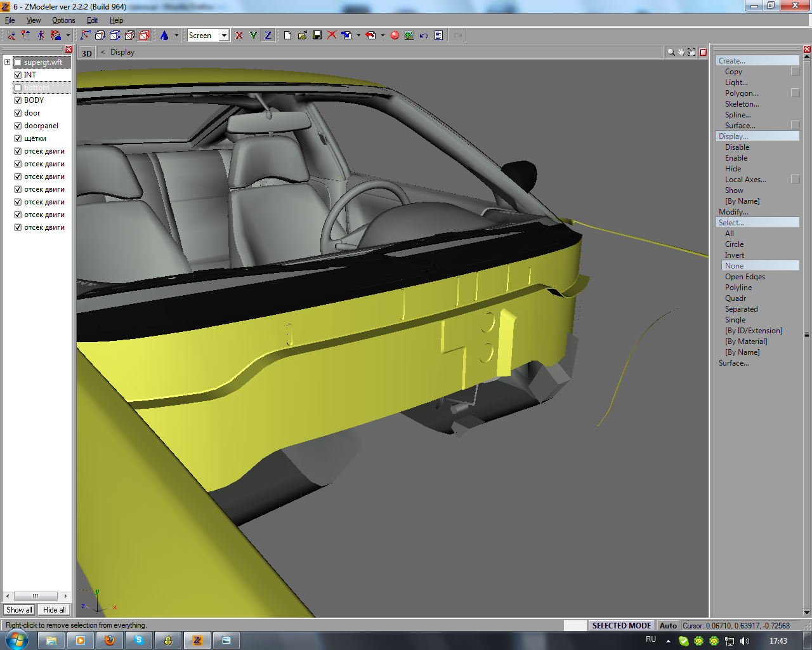
Task: Click the Undo arrow icon
Action: tap(424, 36)
